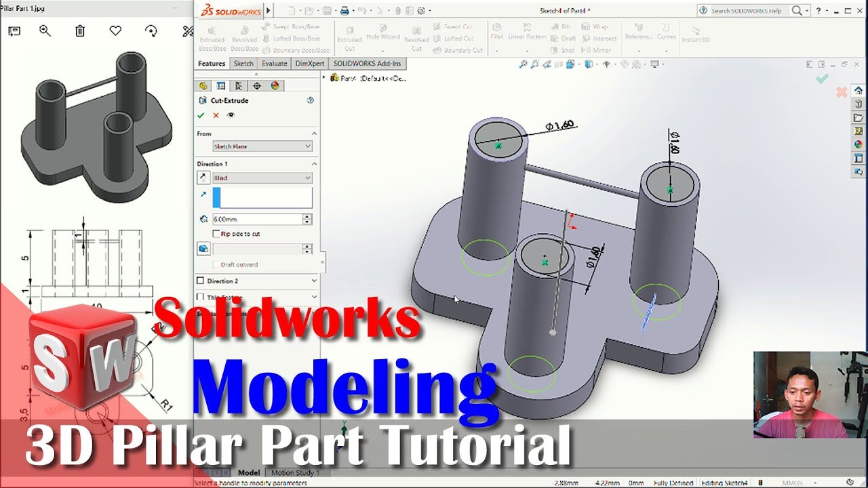Switch to the Evaluate tab

(x=274, y=64)
